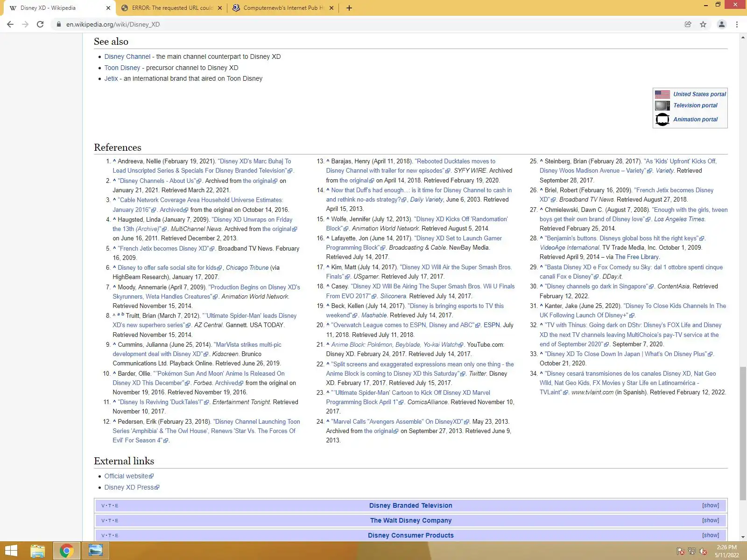Open Daily Variety link in reference 14
This screenshot has height=560, width=747.
426,199
